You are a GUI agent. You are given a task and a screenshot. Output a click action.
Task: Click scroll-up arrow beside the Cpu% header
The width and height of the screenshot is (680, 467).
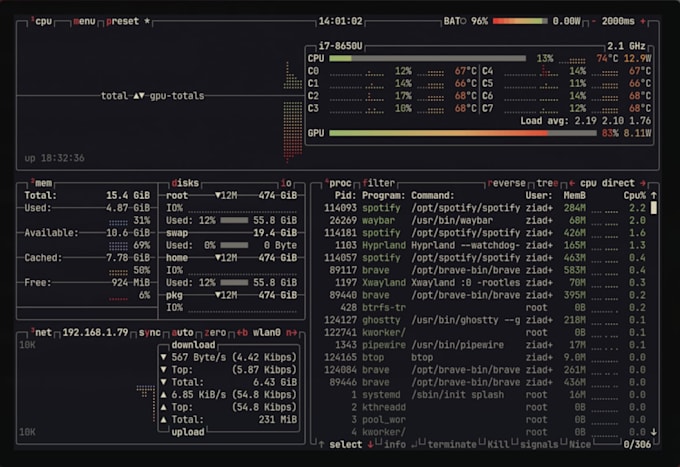click(x=654, y=196)
